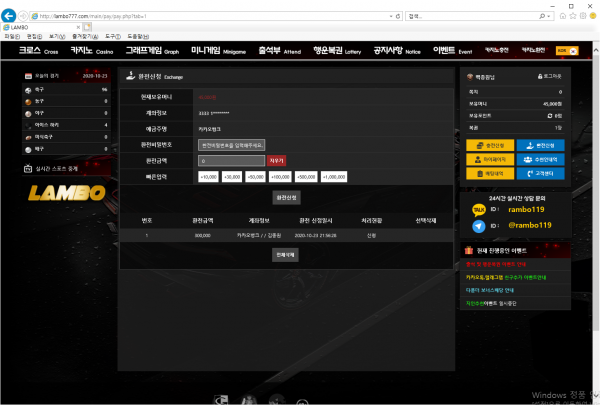
Task: Open the 도구 (Tools) browser menu
Action: 113,36
